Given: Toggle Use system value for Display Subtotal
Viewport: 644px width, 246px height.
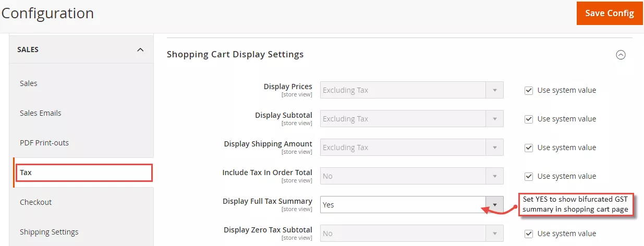Looking at the screenshot, I should pyautogui.click(x=528, y=119).
